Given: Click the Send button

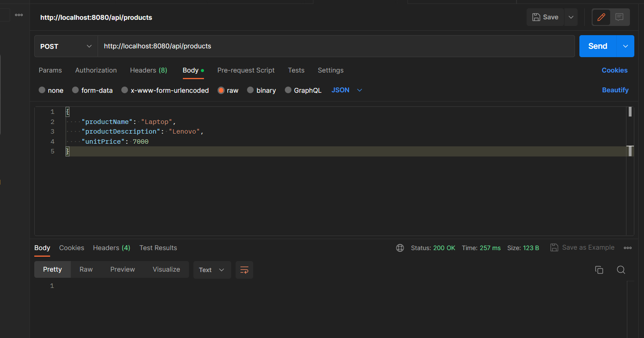Looking at the screenshot, I should (x=597, y=46).
